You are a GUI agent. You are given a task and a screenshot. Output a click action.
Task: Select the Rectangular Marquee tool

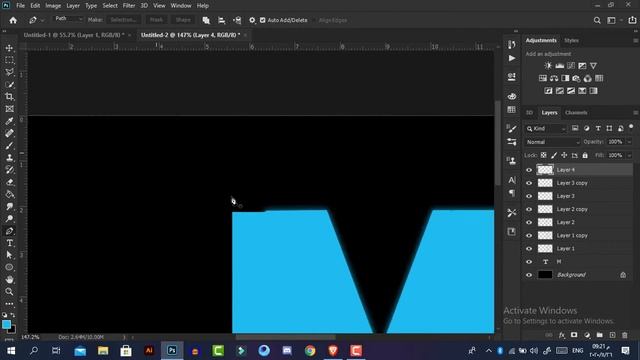[9, 60]
